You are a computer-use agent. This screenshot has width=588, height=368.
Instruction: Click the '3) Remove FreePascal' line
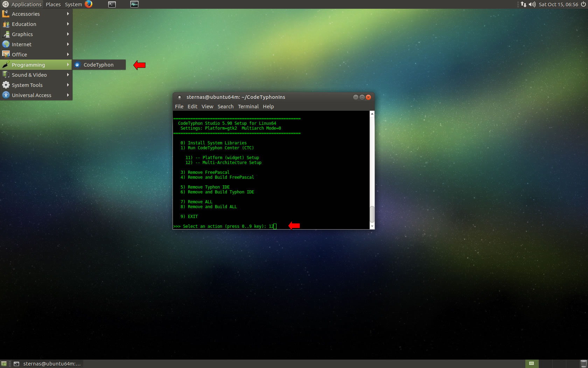point(205,172)
